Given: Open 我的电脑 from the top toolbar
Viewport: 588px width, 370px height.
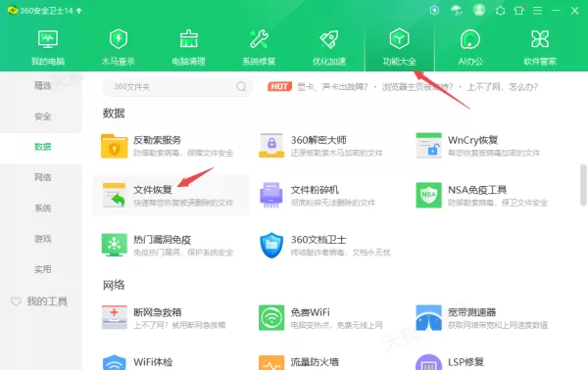Looking at the screenshot, I should [x=48, y=48].
